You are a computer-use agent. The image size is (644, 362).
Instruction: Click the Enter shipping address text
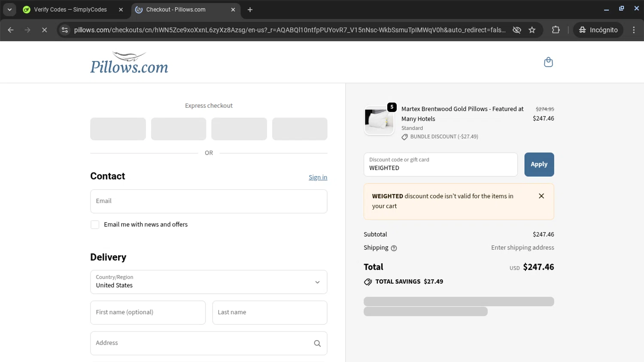tap(522, 248)
